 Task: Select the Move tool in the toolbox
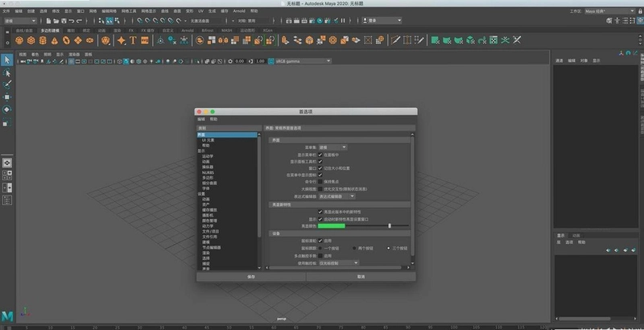click(x=7, y=97)
